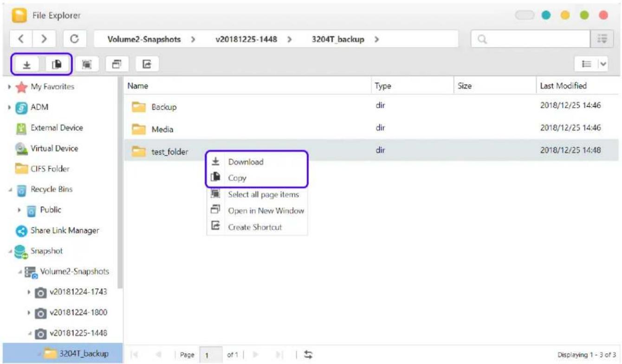Refresh the list using pagination refresh icon
The width and height of the screenshot is (622, 364).
click(307, 355)
